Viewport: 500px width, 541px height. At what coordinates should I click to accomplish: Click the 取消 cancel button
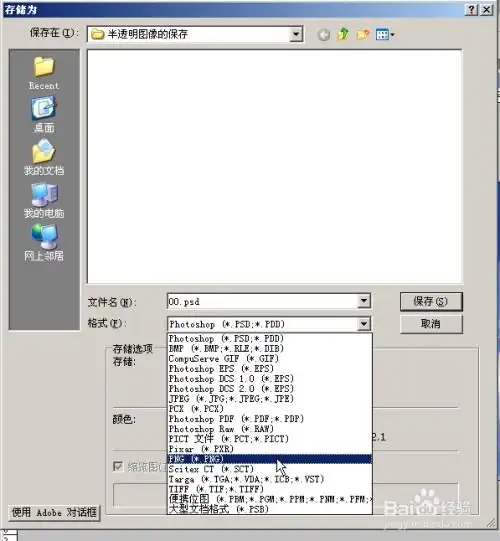(x=431, y=324)
